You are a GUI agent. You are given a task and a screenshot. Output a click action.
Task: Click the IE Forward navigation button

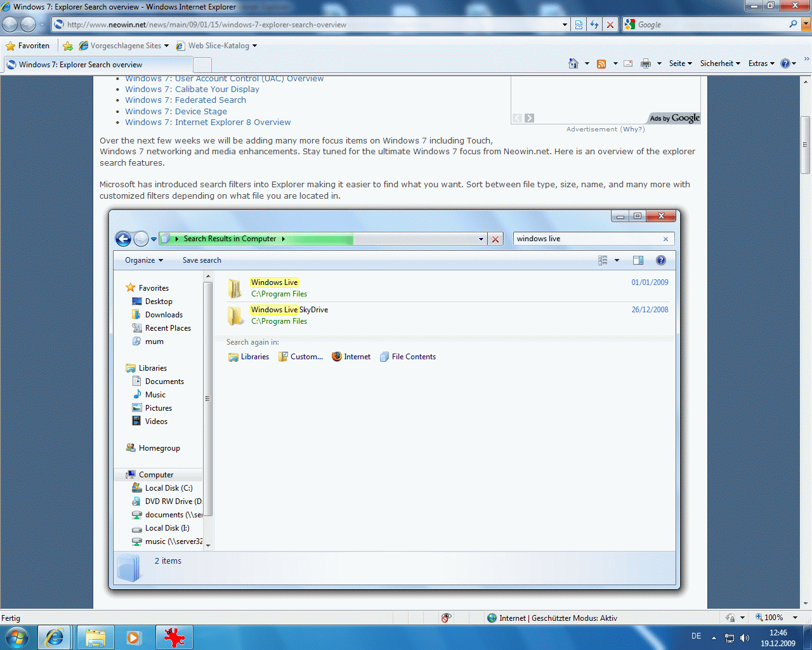[x=28, y=24]
